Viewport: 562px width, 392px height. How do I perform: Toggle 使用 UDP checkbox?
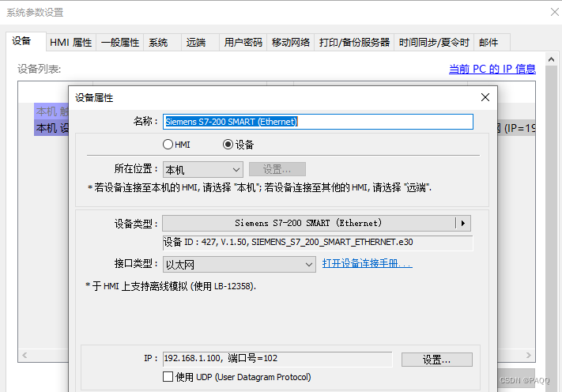point(168,377)
